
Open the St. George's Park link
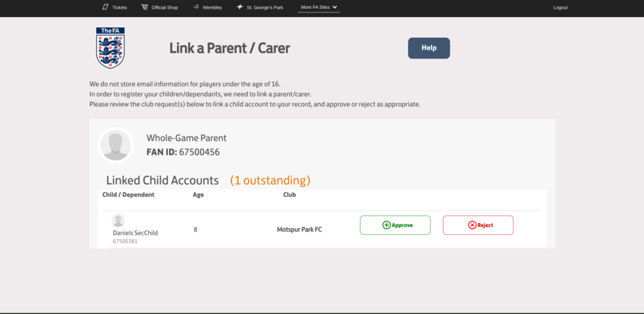tap(265, 8)
